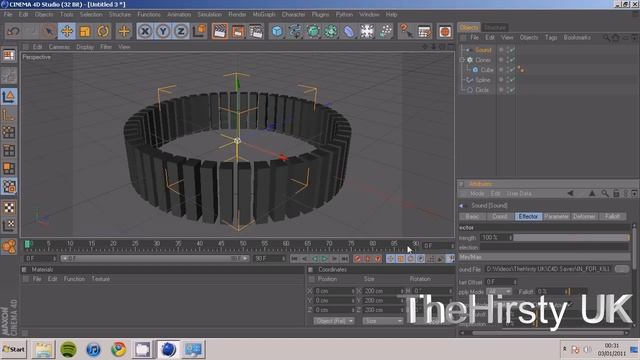
Task: Collapse the Cloner hierarchy in Object Manager
Action: [x=462, y=60]
